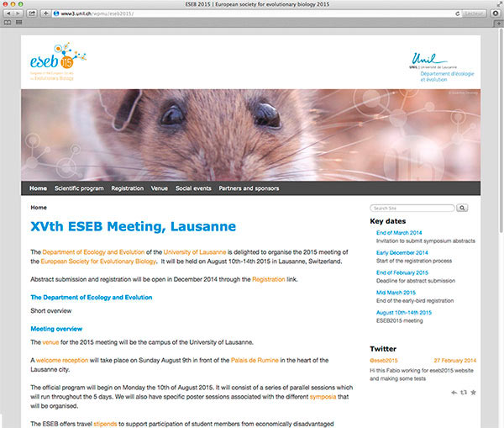
Task: Click the Mid March 2015 key date
Action: [396, 293]
